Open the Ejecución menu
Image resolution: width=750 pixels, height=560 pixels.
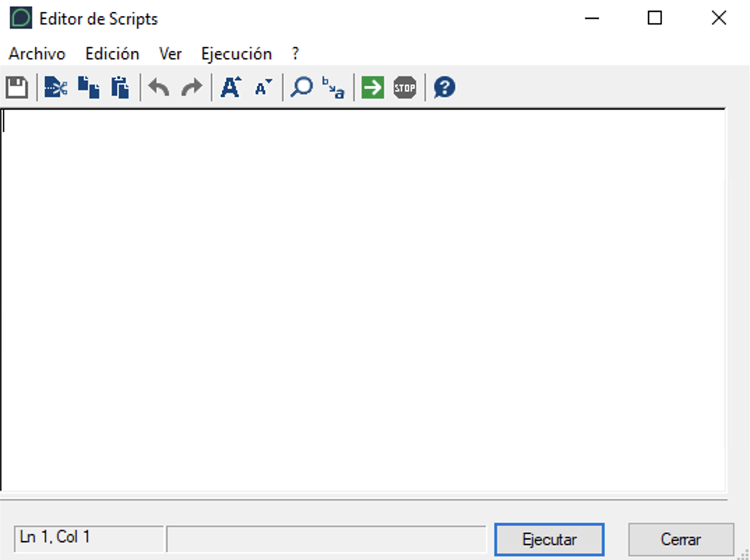pyautogui.click(x=236, y=54)
